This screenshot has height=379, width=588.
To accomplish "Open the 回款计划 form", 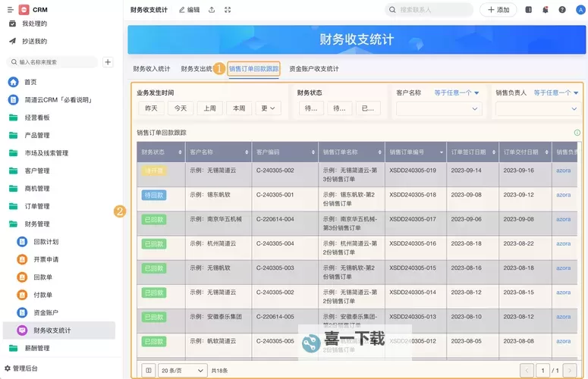I will pyautogui.click(x=46, y=242).
